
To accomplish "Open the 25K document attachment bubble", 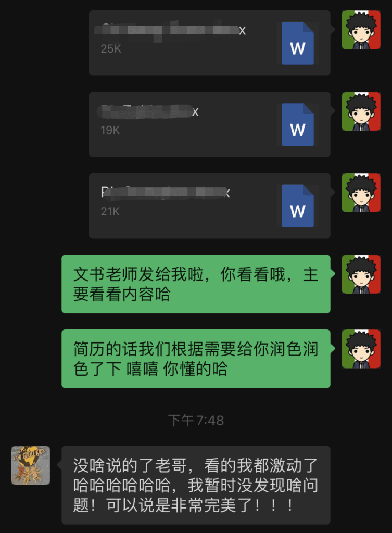I will coord(209,43).
